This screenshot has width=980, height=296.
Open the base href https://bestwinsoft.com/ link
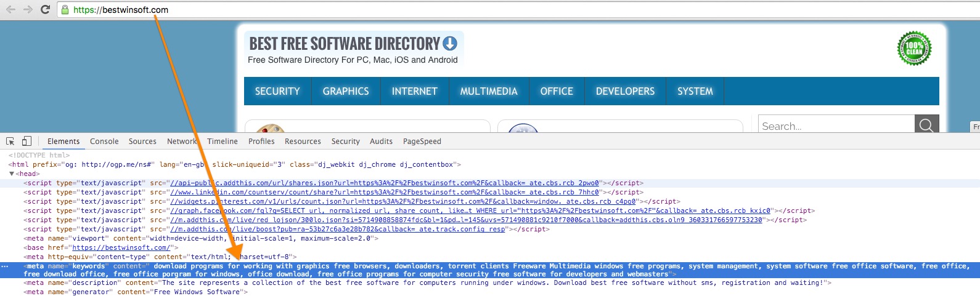tap(121, 248)
